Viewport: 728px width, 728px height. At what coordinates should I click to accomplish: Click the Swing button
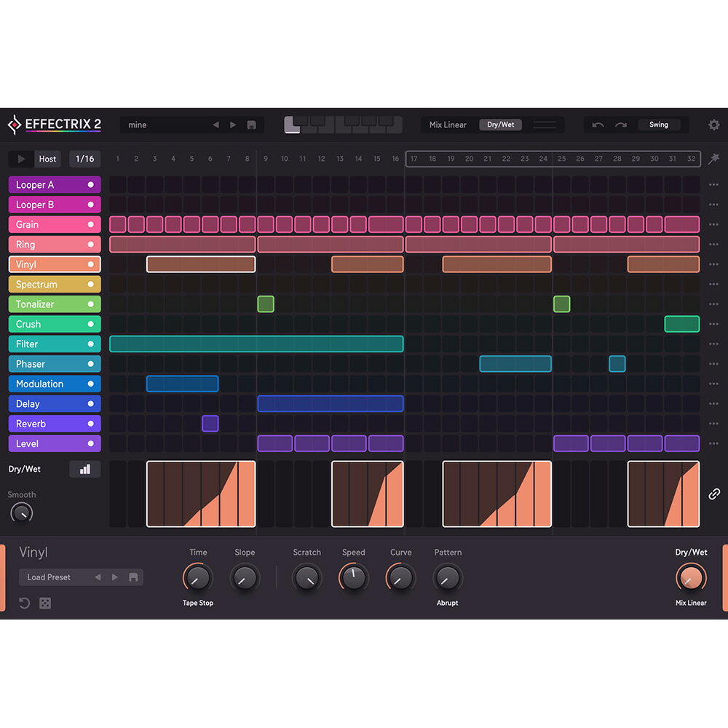658,124
